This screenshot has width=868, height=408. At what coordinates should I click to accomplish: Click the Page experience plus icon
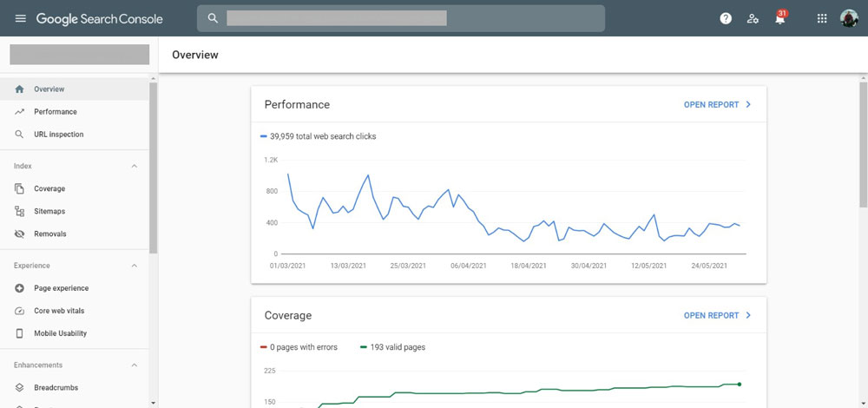19,288
